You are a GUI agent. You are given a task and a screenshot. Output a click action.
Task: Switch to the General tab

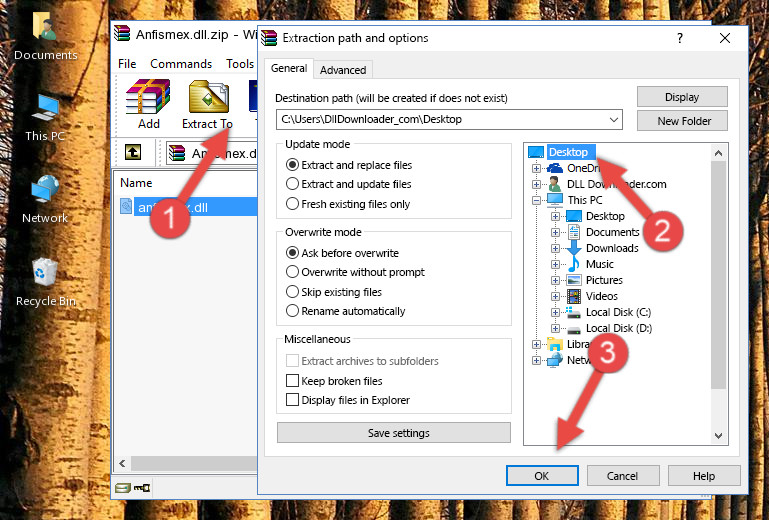tap(289, 68)
